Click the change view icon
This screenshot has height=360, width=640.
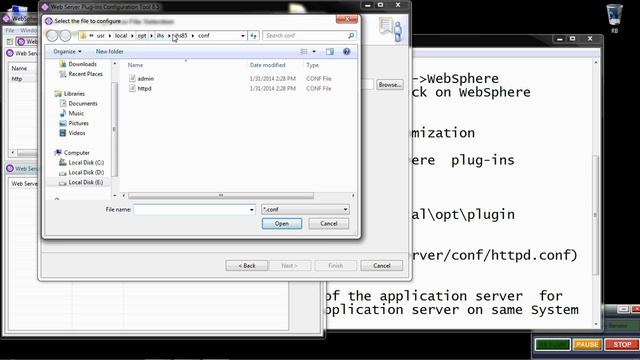(x=304, y=51)
